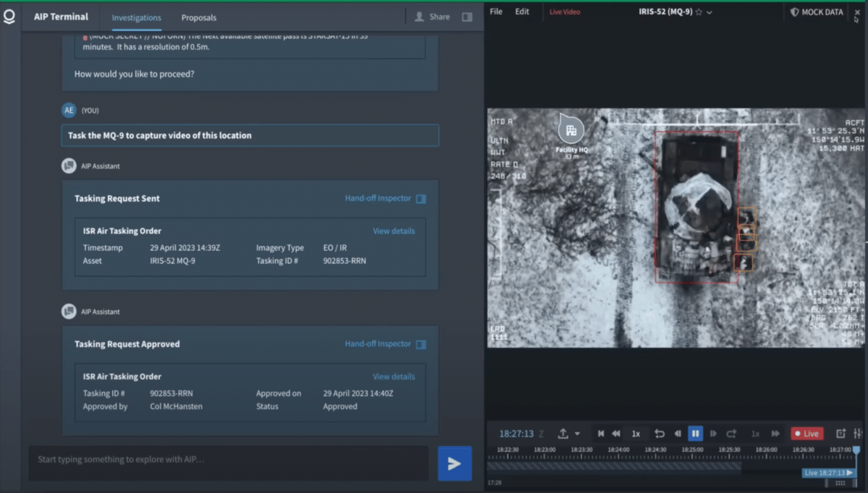Toggle Hand-off Inspector for Tasking Request Sent

point(421,199)
